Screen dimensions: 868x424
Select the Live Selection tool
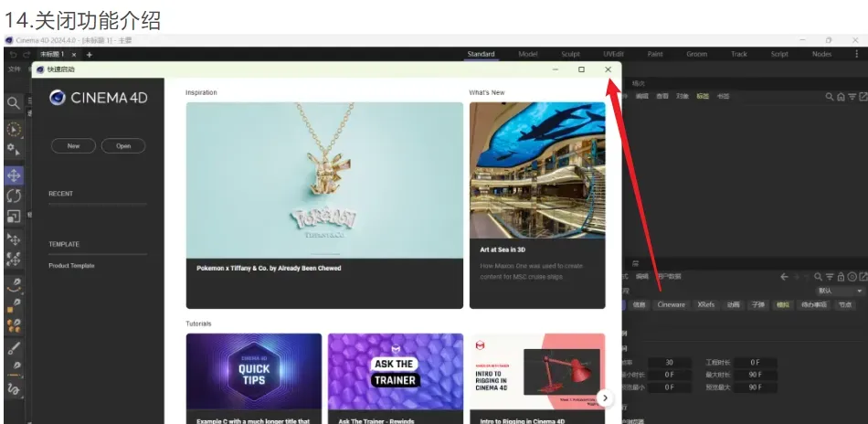click(x=14, y=130)
